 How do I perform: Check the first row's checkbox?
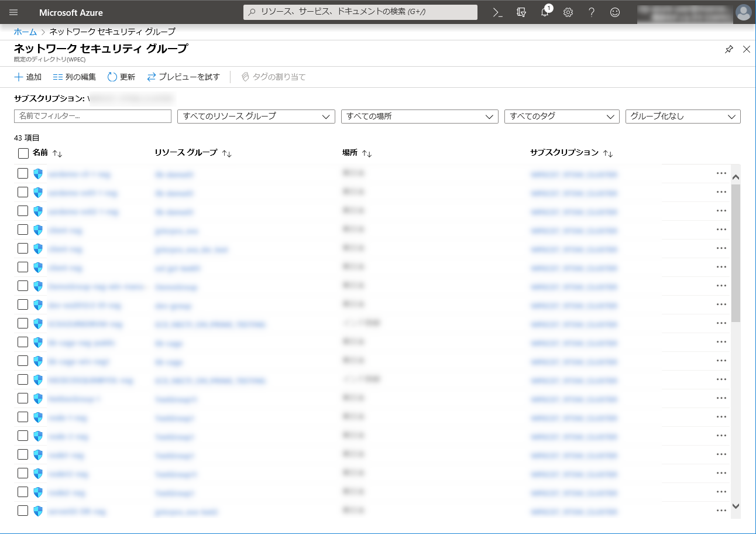pyautogui.click(x=23, y=173)
